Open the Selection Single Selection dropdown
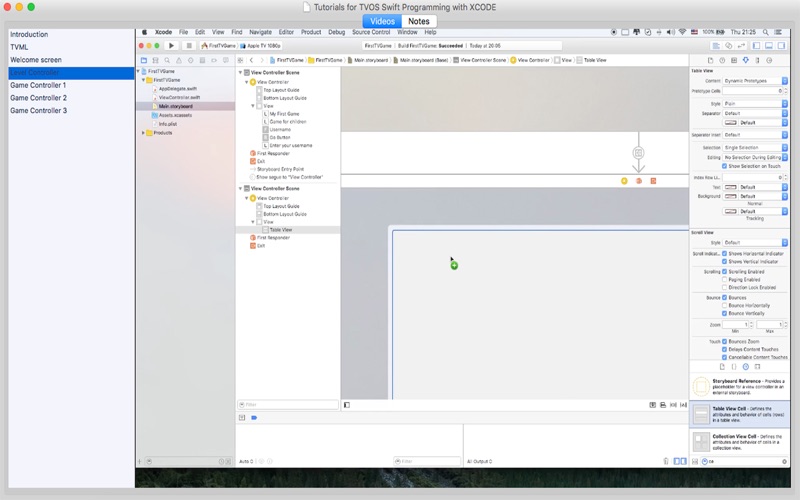The image size is (800, 500). pyautogui.click(x=755, y=147)
